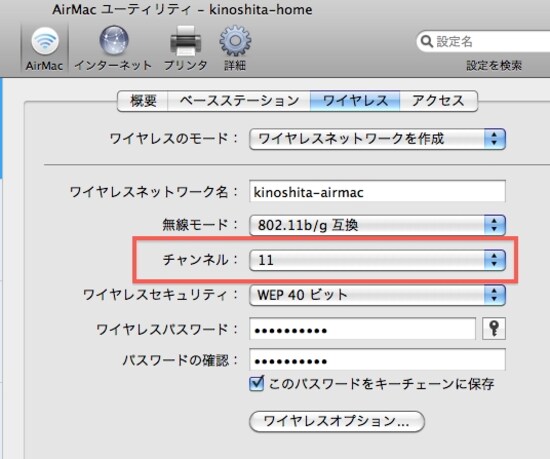The image size is (550, 459).
Task: Click the ワイヤレスネットワーク名 input field
Action: pos(377,191)
